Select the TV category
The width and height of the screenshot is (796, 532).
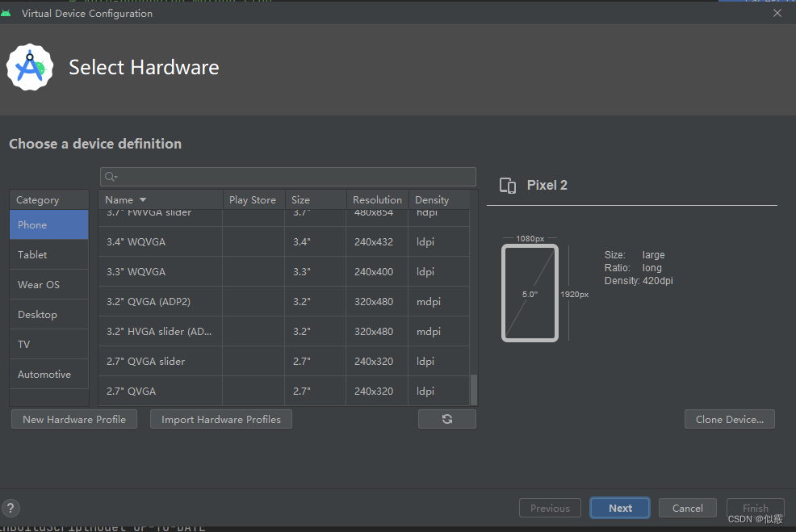(48, 344)
